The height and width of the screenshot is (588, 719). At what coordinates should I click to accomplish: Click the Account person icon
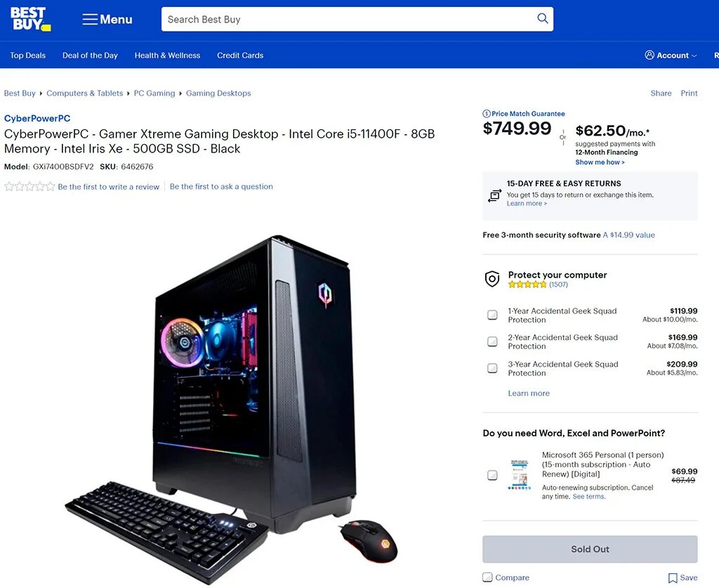click(649, 55)
